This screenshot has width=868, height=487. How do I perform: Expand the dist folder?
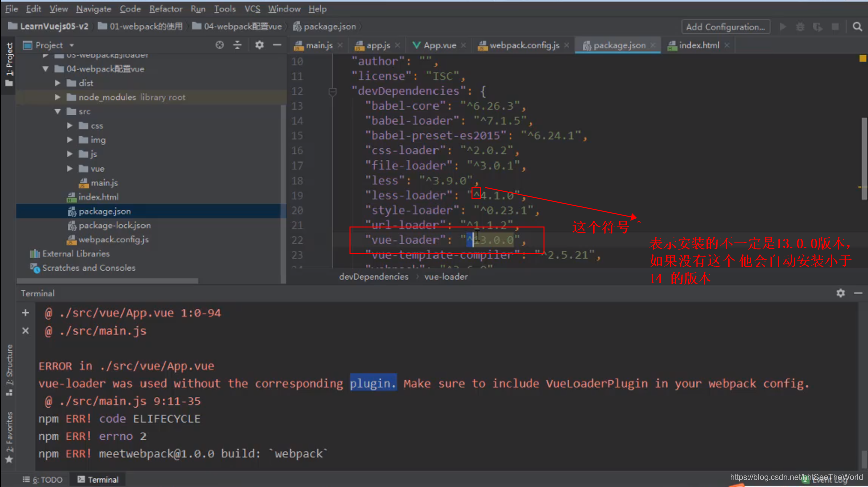click(x=58, y=83)
